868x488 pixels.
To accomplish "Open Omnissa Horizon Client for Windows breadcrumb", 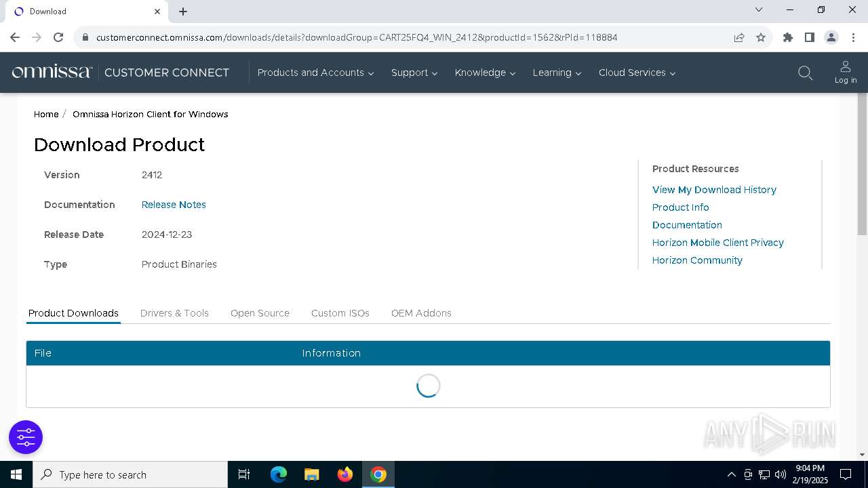I will [x=151, y=114].
